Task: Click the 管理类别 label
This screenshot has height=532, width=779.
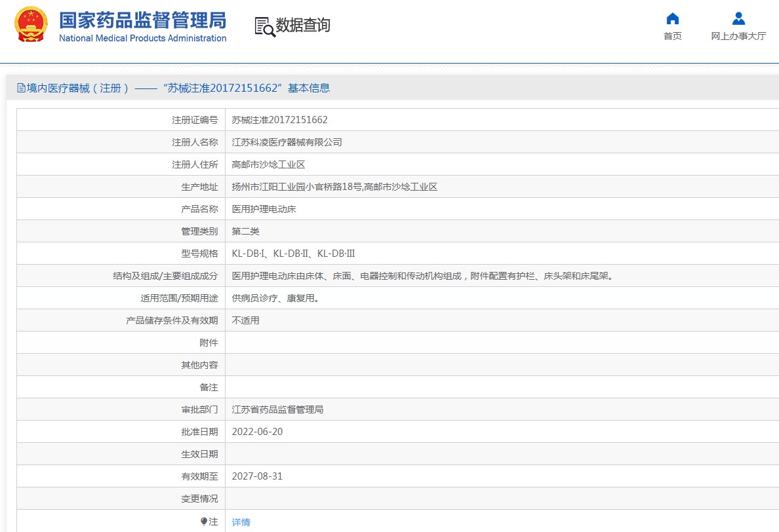Action: [199, 231]
